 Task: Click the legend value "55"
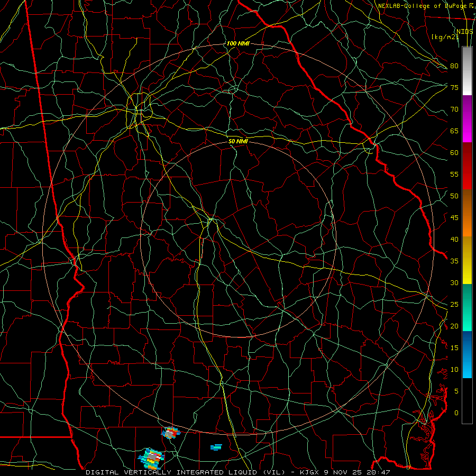click(454, 174)
